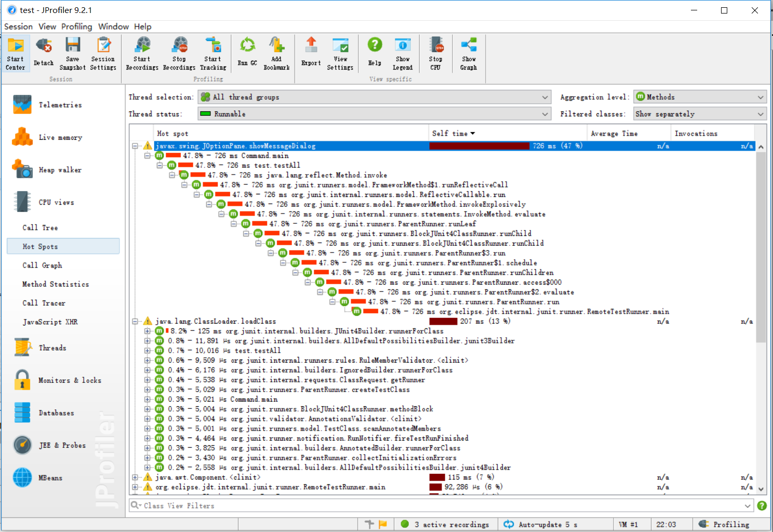Screen dimensions: 773x532
Task: Open Session Settings
Action: click(103, 54)
